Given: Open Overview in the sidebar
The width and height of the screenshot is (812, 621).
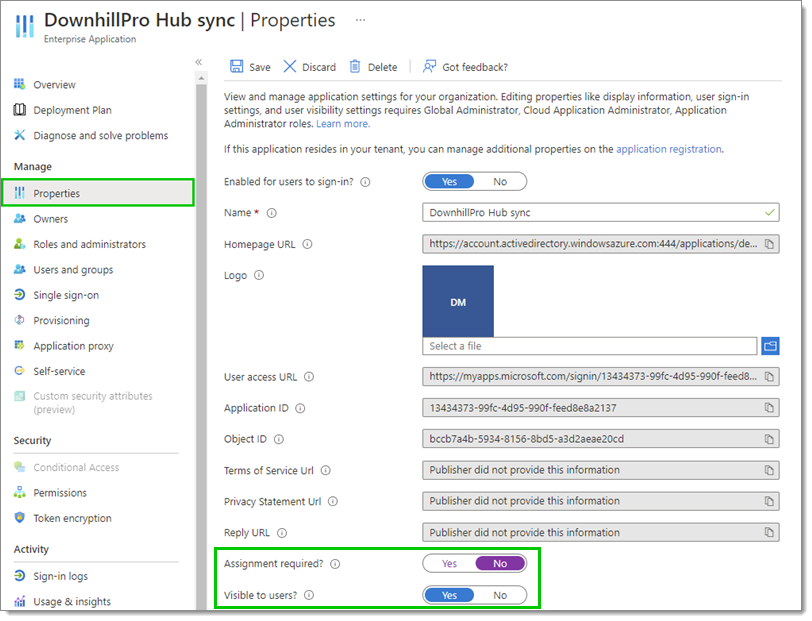Looking at the screenshot, I should click(x=54, y=84).
